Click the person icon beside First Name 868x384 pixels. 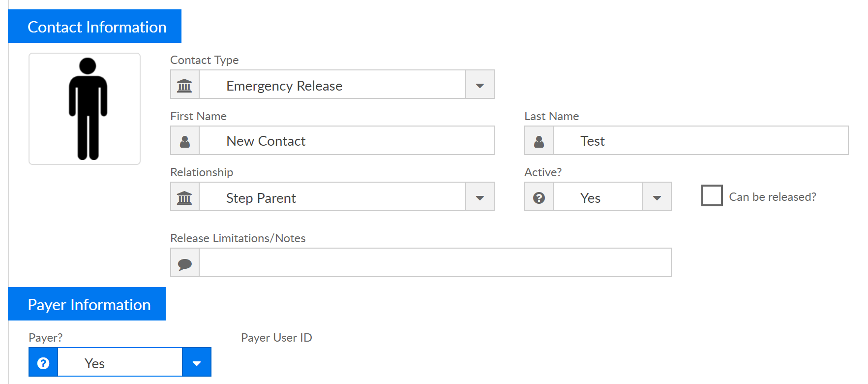click(185, 141)
